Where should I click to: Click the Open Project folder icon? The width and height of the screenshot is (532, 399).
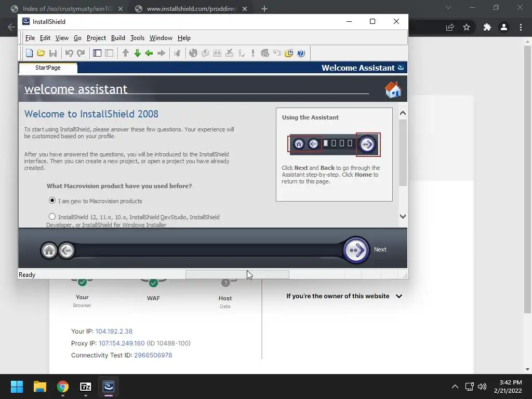click(41, 54)
